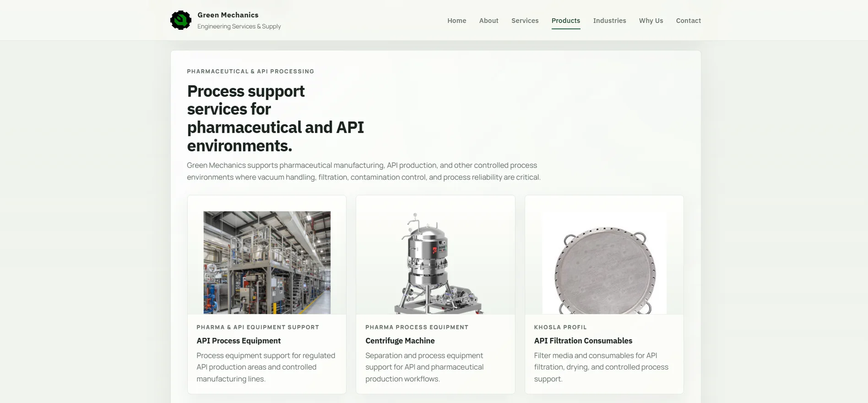Click the Green Mechanics brand name
This screenshot has height=403, width=868.
click(x=228, y=15)
